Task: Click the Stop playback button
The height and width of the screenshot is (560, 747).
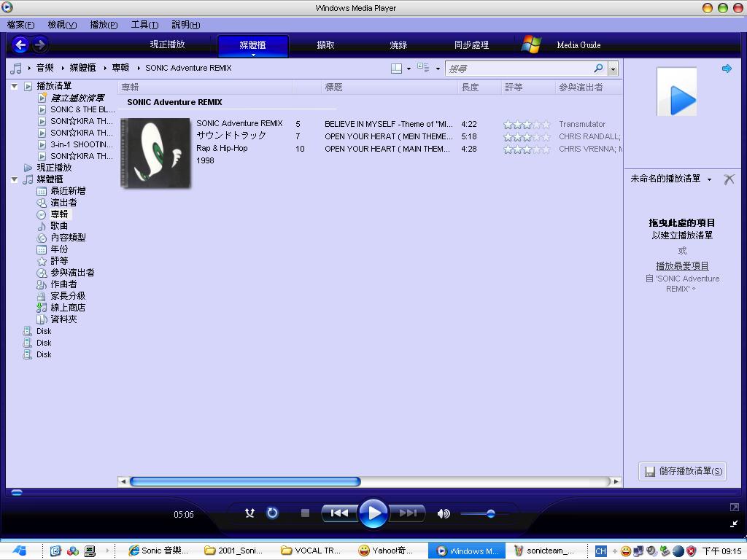Action: click(x=305, y=513)
